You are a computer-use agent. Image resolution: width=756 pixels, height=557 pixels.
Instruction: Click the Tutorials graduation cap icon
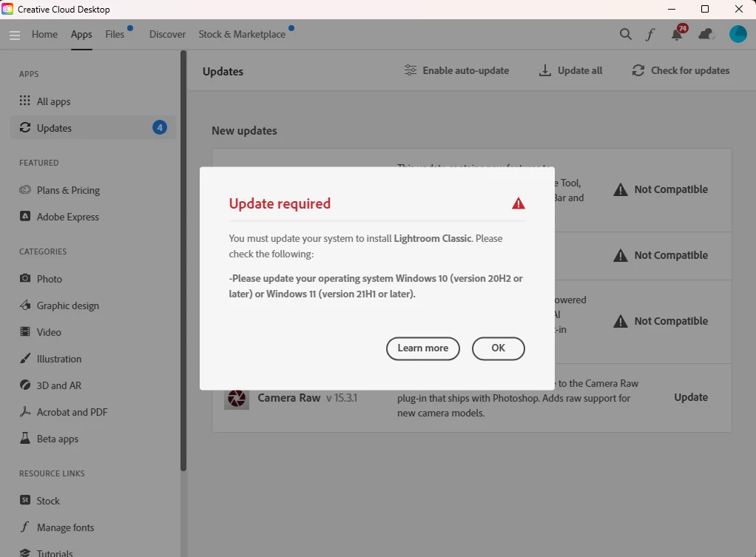pos(25,553)
